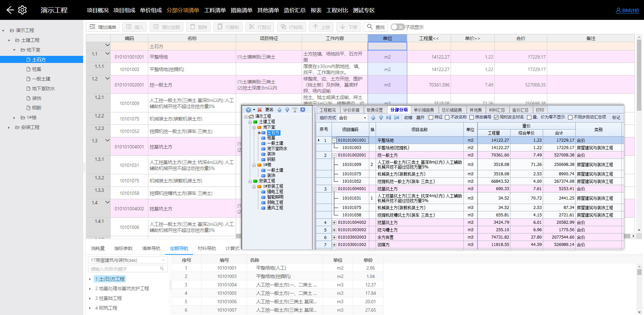The height and width of the screenshot is (315, 644).
Task: Select 地下室防水 in the left project tree
Action: click(x=43, y=89)
